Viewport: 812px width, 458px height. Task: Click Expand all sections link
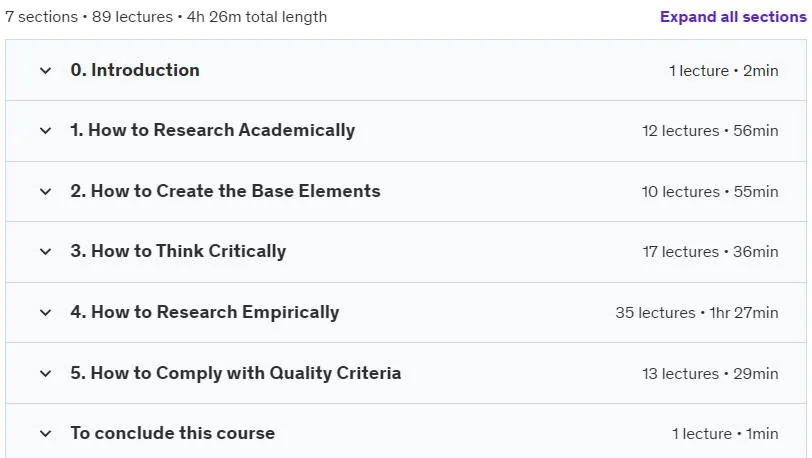tap(733, 17)
